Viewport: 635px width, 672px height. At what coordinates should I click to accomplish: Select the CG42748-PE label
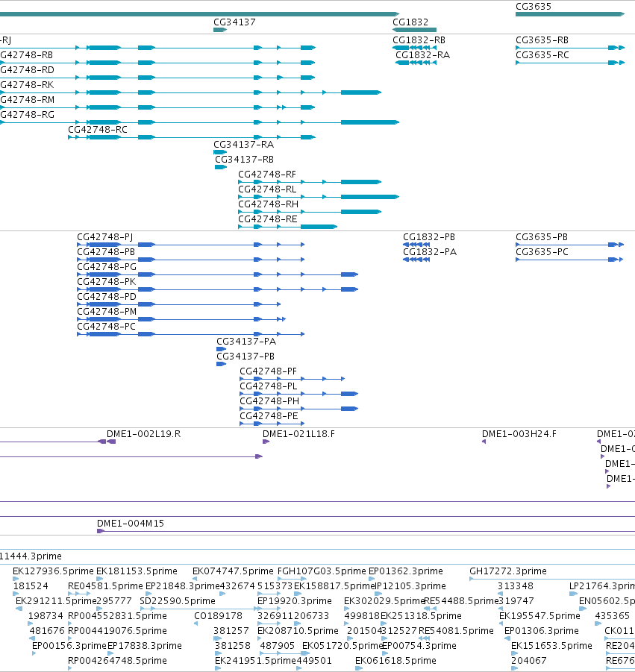pyautogui.click(x=269, y=417)
